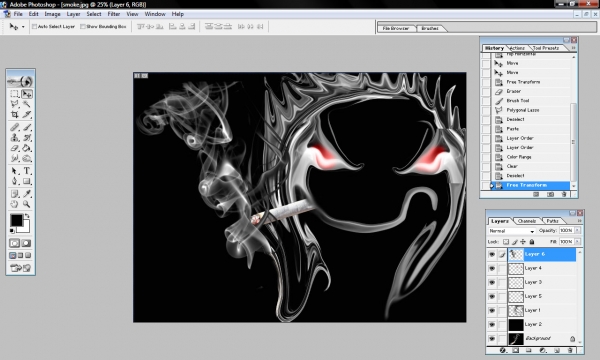Toggle lock all in Layers panel
600x360 pixels.
pyautogui.click(x=532, y=242)
